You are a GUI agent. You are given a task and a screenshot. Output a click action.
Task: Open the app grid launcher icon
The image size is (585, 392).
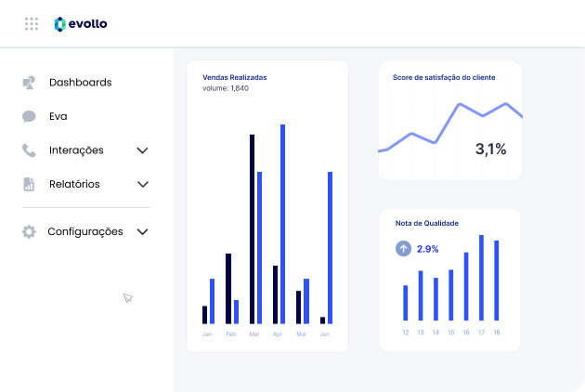tap(32, 24)
